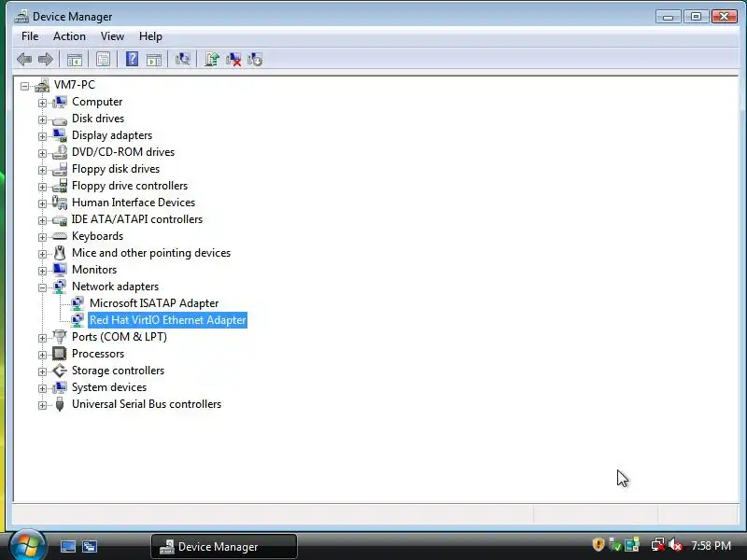The width and height of the screenshot is (747, 560).
Task: Open the Help menu
Action: [x=150, y=36]
